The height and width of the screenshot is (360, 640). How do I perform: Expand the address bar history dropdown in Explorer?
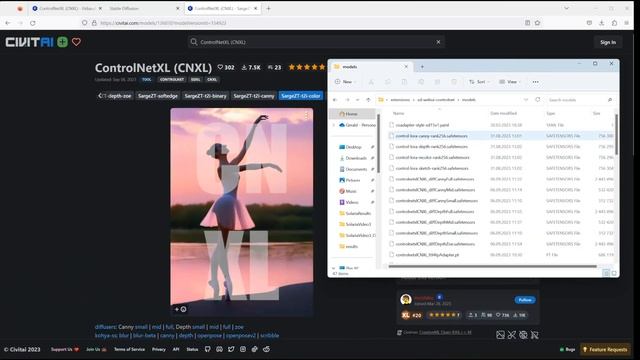[526, 100]
